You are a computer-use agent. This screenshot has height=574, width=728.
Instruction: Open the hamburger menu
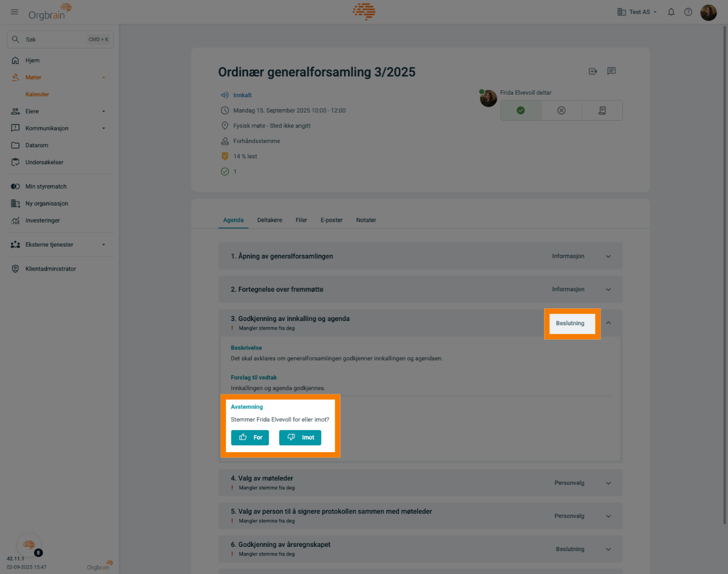click(x=14, y=12)
